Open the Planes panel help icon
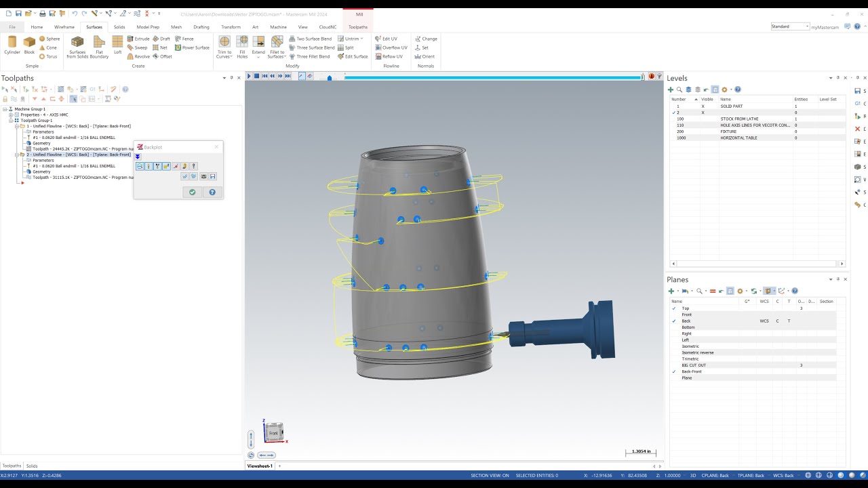 [795, 291]
